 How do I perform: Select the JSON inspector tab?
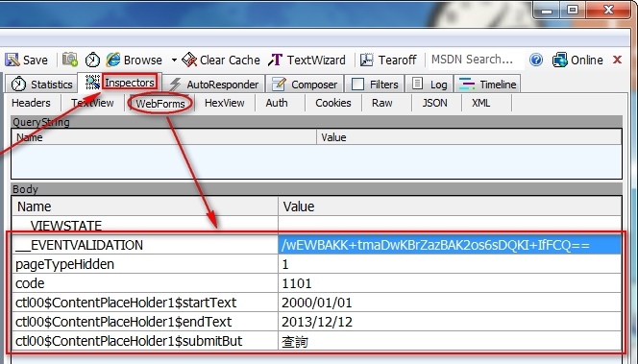(x=434, y=103)
